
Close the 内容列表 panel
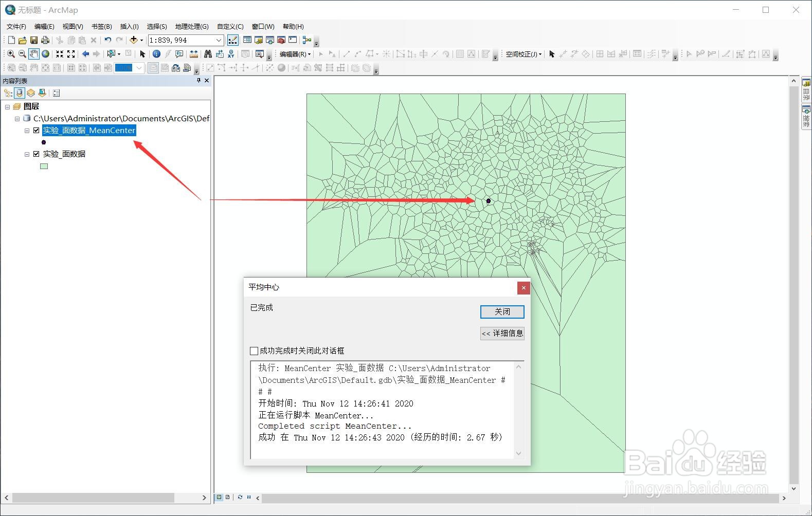(207, 81)
